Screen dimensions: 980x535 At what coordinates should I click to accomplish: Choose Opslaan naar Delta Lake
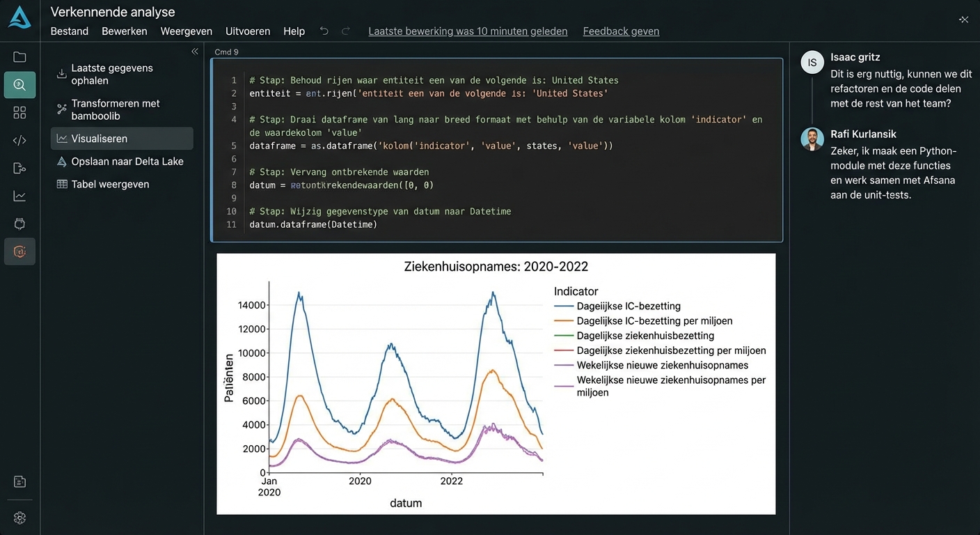click(127, 162)
